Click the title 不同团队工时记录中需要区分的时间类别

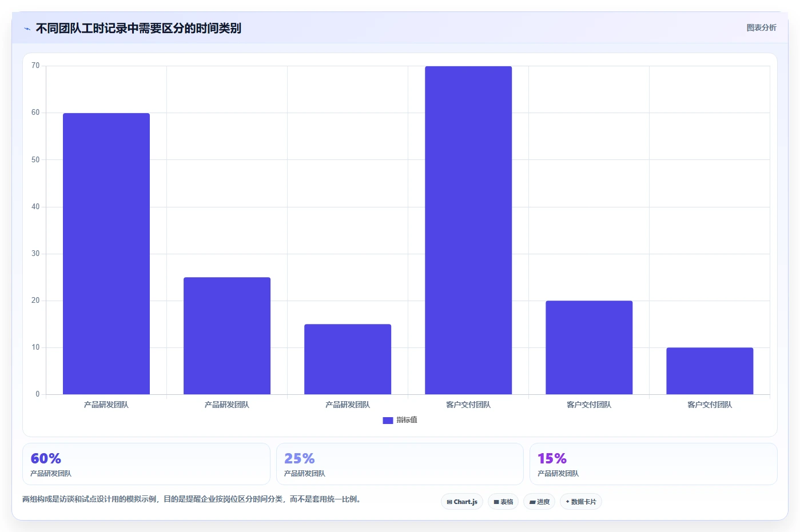coord(138,28)
